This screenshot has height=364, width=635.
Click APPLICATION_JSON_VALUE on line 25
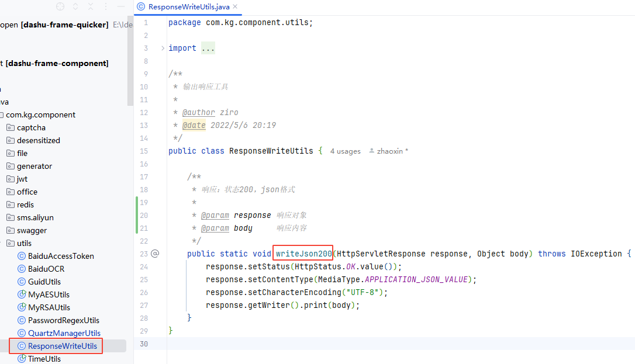point(416,279)
